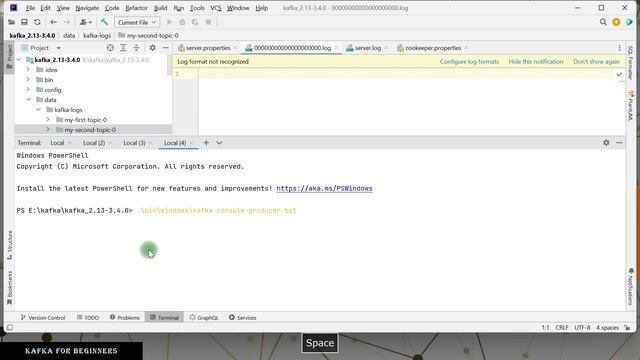Open Bookmarks tool window sidebar
Viewport: 640px width, 360px height.
click(x=9, y=287)
